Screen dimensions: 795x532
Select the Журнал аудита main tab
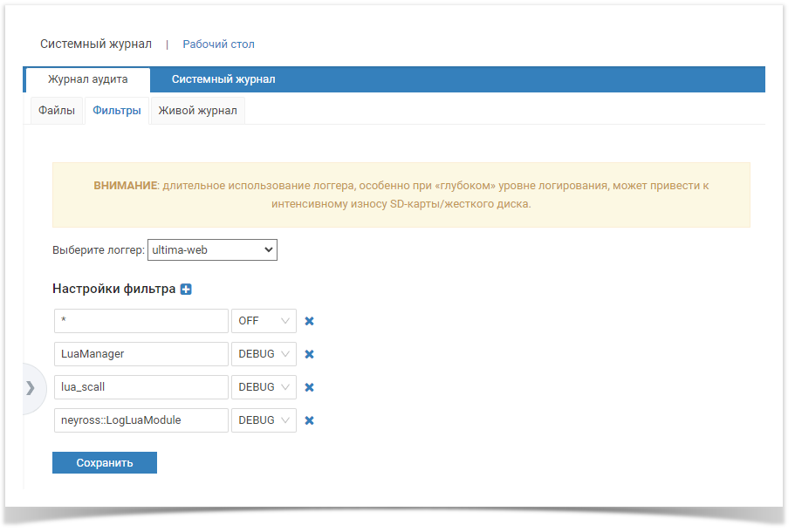[87, 79]
